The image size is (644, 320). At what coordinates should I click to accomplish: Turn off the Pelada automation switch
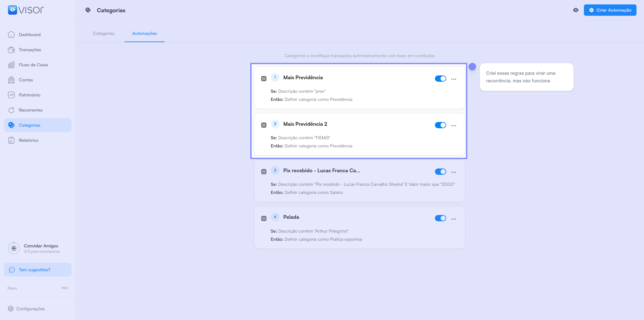pyautogui.click(x=440, y=218)
